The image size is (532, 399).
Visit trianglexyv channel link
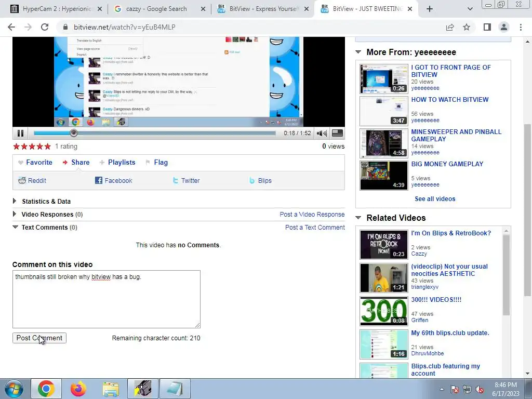425,287
